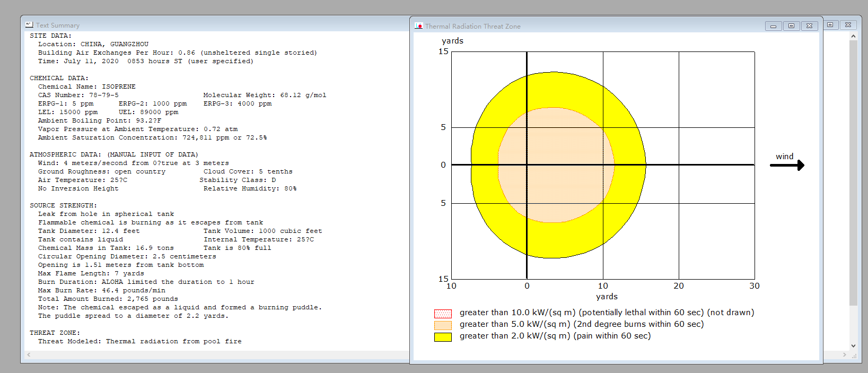The image size is (868, 373).
Task: Click the Thermal Radiation Threat Zone title
Action: point(472,26)
